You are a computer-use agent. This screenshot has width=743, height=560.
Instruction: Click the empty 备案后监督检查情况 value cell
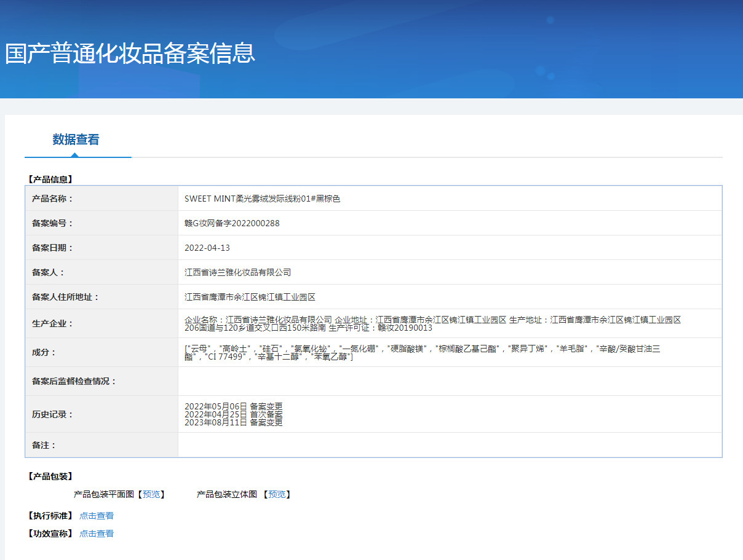click(450, 381)
